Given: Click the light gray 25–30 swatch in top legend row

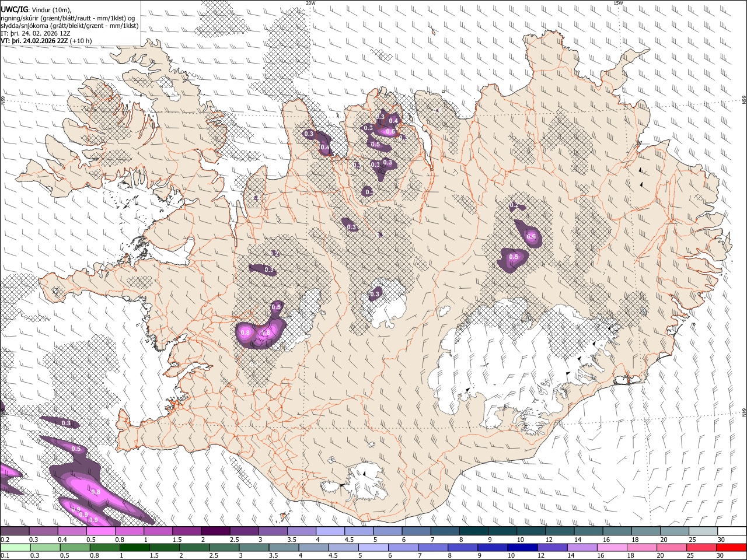Looking at the screenshot, I should pos(703,531).
